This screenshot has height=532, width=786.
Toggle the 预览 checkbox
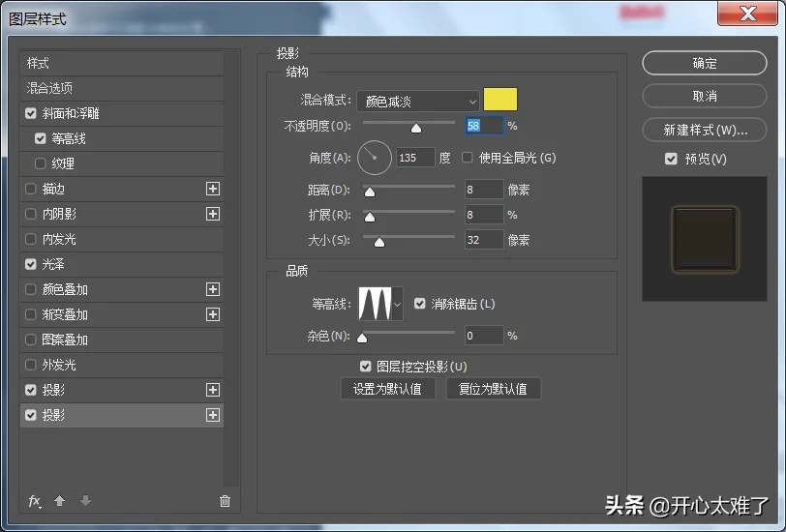pyautogui.click(x=671, y=159)
